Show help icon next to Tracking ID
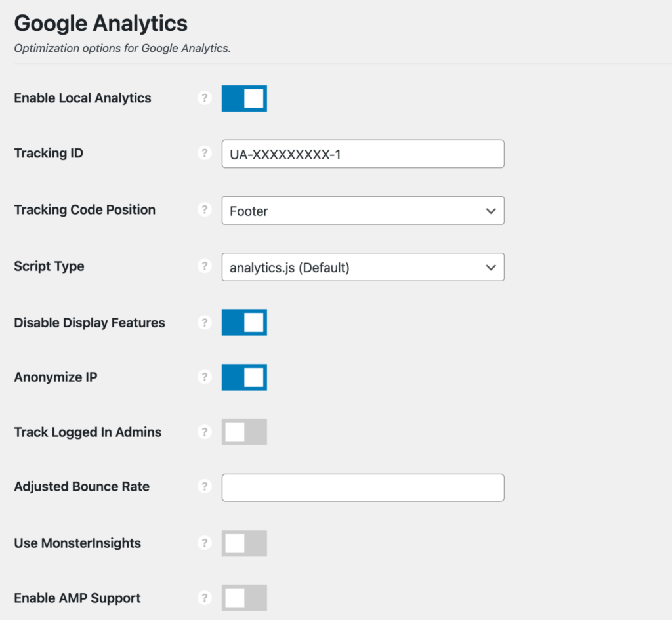 [205, 153]
